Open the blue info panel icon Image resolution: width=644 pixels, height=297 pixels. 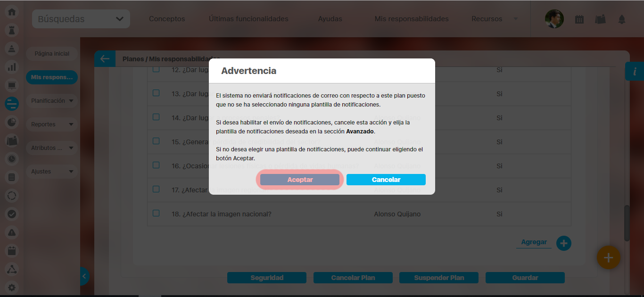click(x=635, y=71)
